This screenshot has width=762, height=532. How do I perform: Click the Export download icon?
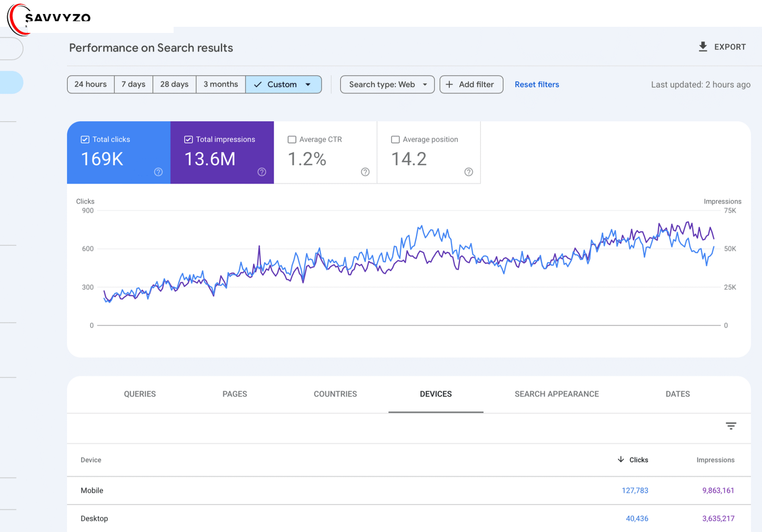coord(703,47)
